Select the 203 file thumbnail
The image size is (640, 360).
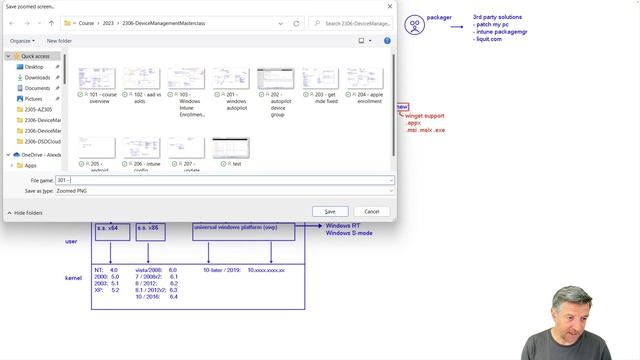click(x=320, y=78)
